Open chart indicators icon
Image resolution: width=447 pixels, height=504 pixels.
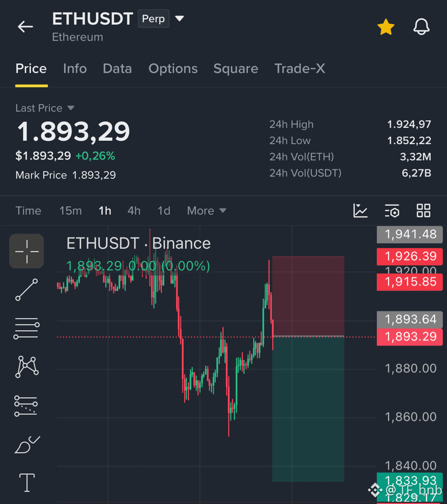coord(360,211)
